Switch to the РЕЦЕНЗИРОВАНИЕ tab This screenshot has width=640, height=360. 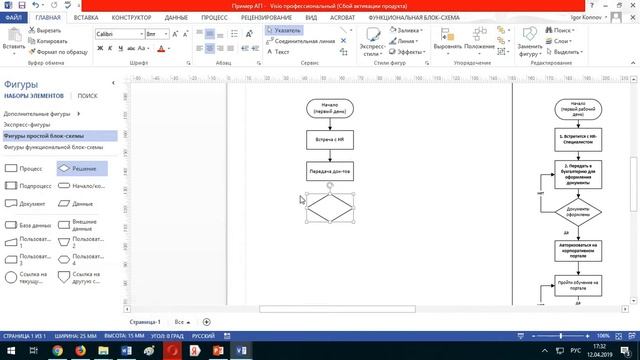click(x=266, y=18)
